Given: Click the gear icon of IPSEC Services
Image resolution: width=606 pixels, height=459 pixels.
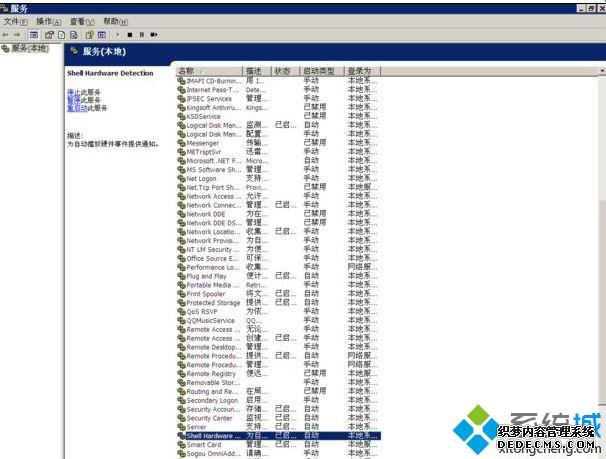Looking at the screenshot, I should (x=181, y=99).
